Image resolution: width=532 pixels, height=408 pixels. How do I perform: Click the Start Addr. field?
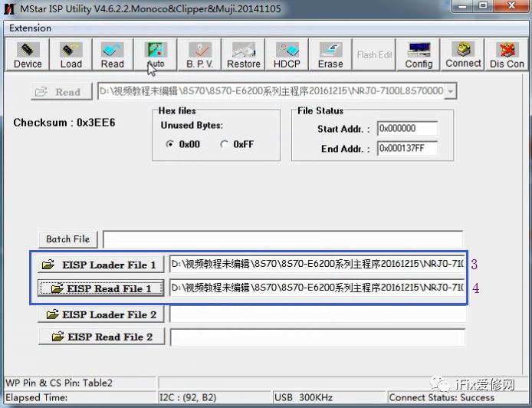tap(407, 128)
